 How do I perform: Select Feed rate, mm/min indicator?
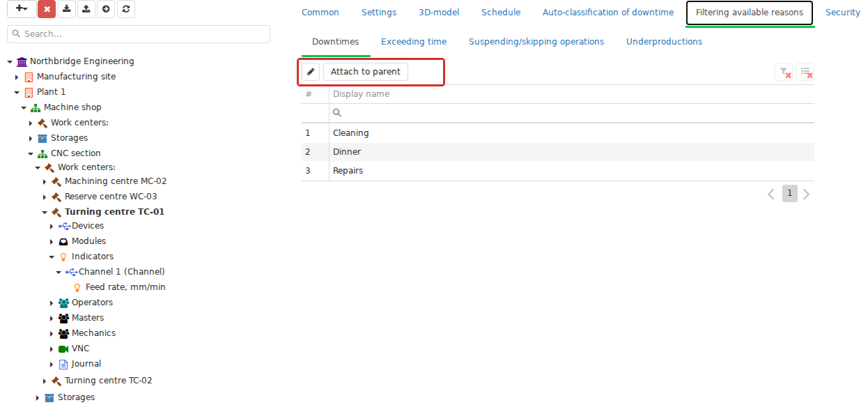pyautogui.click(x=125, y=287)
